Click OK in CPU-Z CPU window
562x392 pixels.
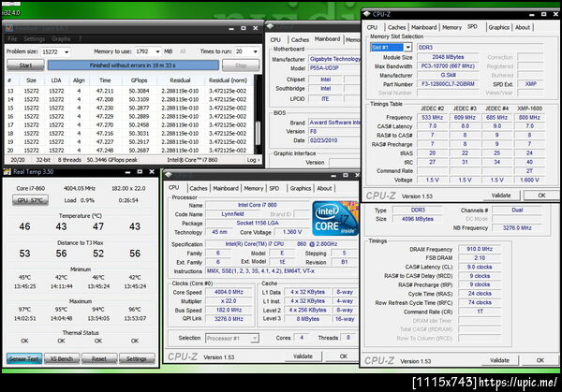click(344, 356)
